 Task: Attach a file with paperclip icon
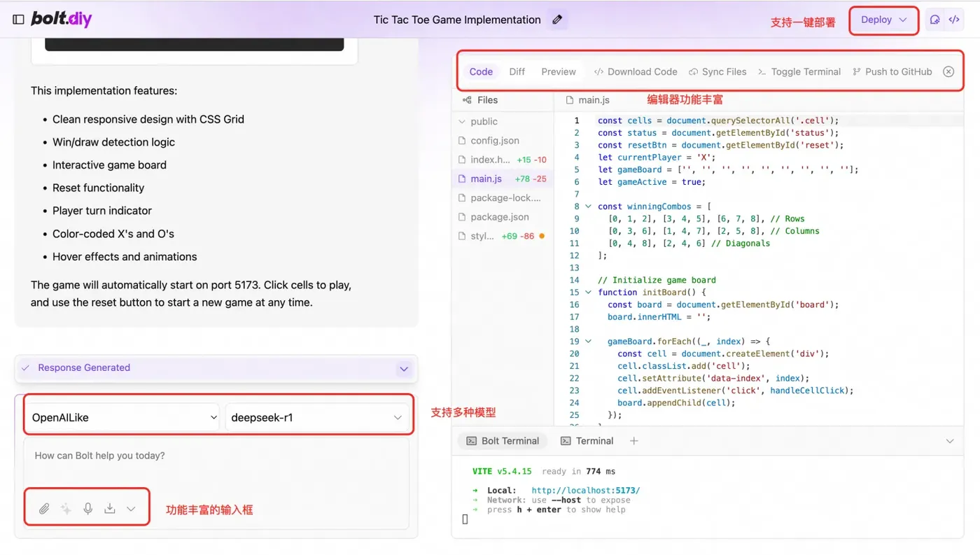pos(44,509)
